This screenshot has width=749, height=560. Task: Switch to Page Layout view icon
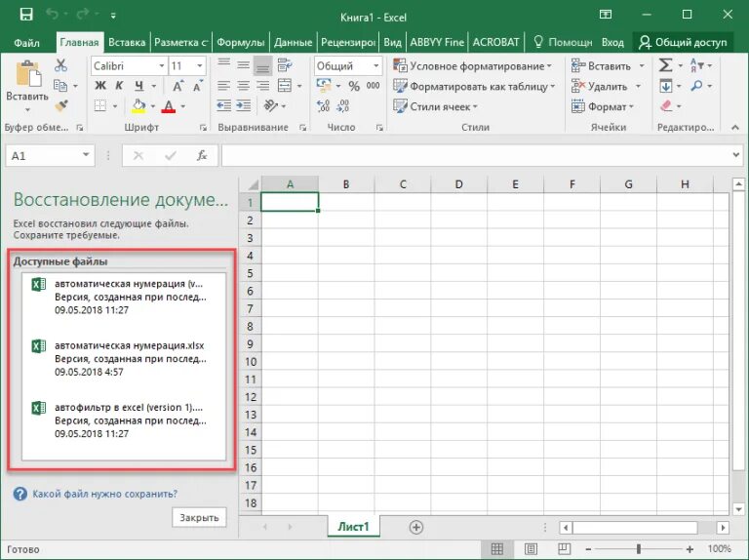coord(531,549)
